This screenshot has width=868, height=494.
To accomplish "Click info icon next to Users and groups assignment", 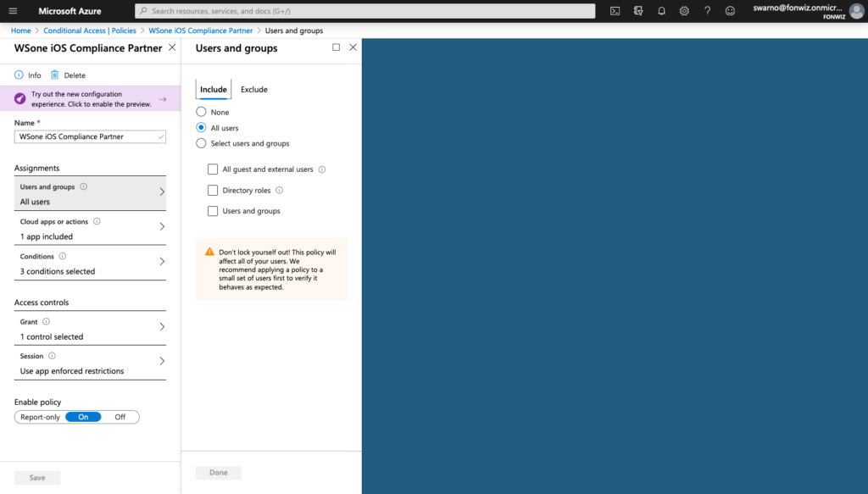I will (x=84, y=186).
